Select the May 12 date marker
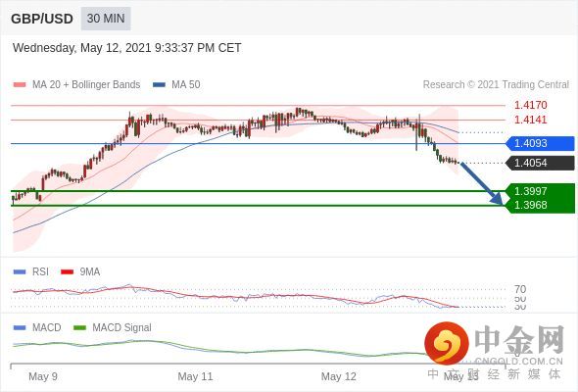Viewport: 578px width, 392px height. click(338, 376)
